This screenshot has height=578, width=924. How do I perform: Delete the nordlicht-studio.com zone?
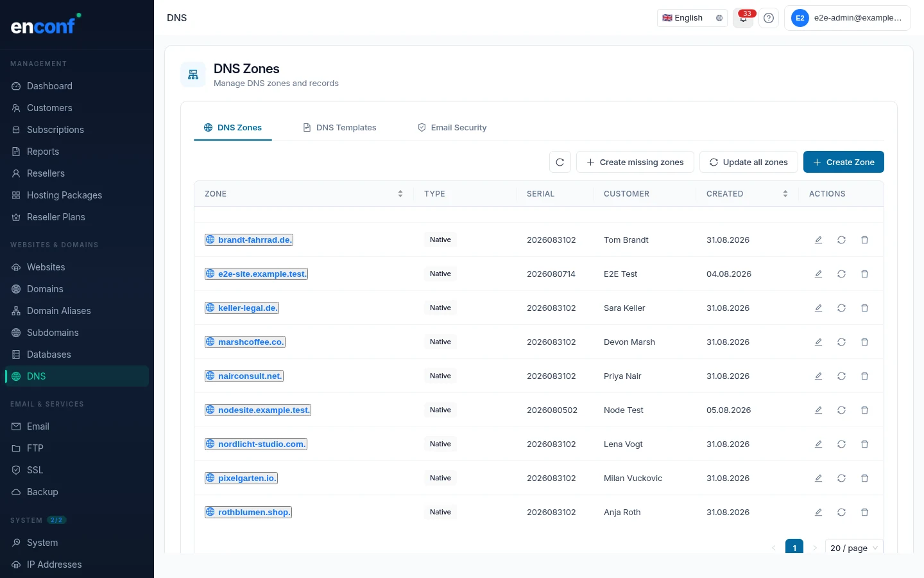pyautogui.click(x=864, y=444)
